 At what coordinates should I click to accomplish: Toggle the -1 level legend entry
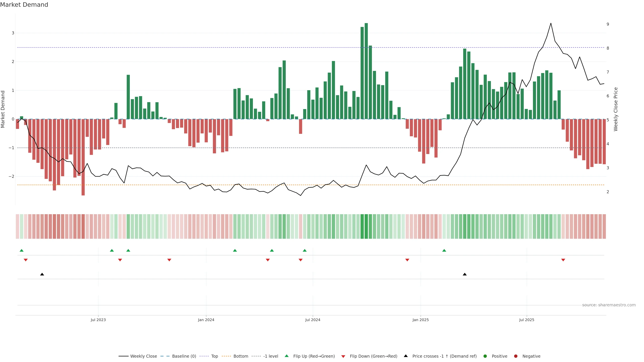(x=271, y=356)
